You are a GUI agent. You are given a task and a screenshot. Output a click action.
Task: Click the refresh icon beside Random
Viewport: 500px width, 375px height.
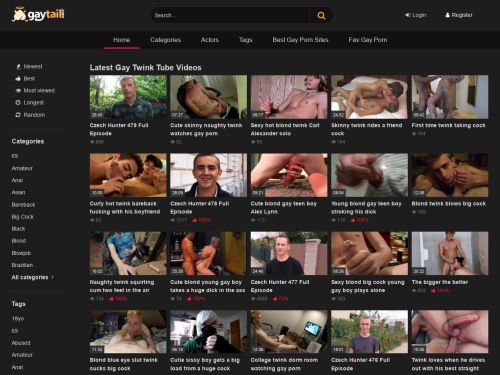[x=18, y=115]
